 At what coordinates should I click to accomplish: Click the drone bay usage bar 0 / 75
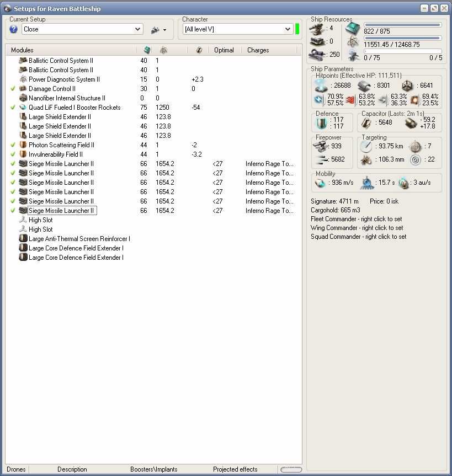click(402, 51)
